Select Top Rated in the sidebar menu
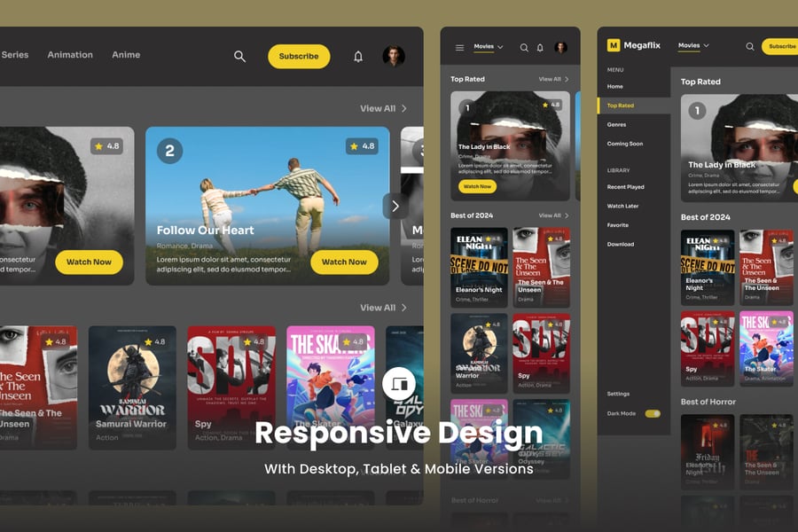Image resolution: width=798 pixels, height=532 pixels. [621, 106]
